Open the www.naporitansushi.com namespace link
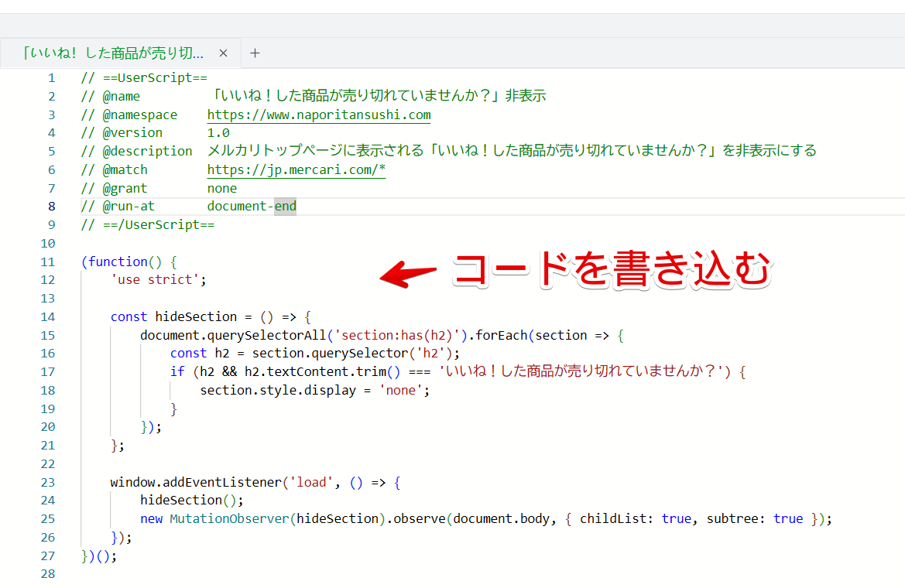The image size is (905, 588). [x=318, y=115]
